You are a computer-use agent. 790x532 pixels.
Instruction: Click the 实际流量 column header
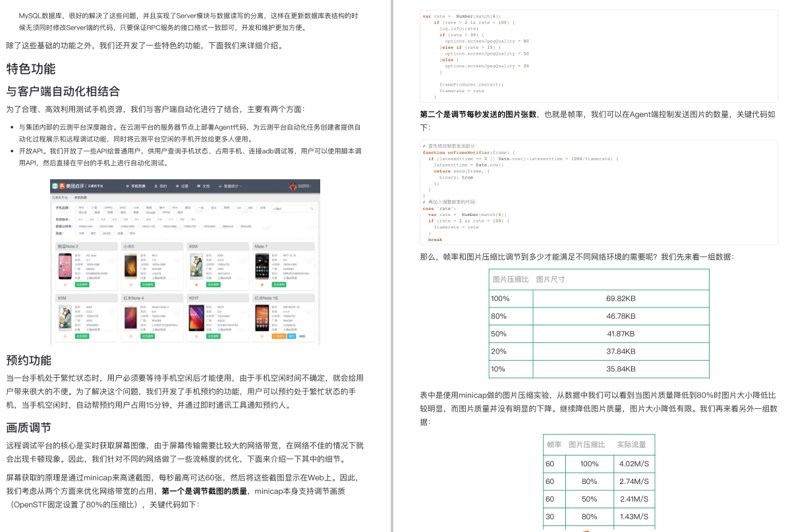631,444
